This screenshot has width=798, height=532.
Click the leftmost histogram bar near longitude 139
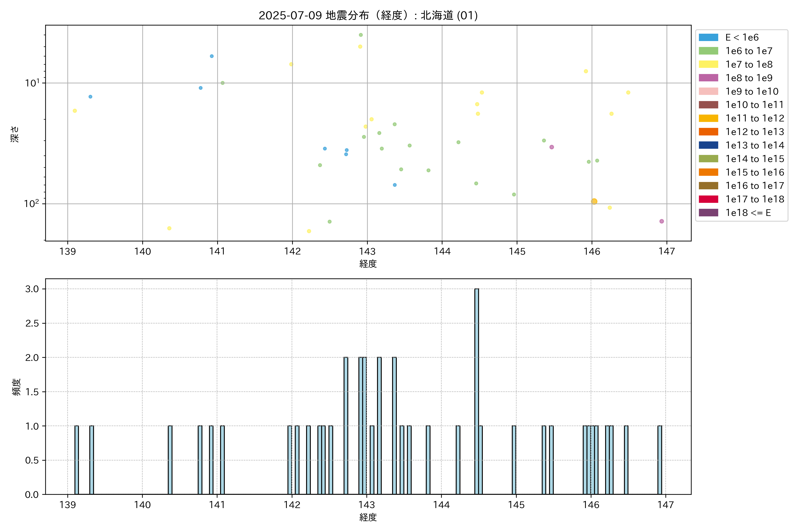click(76, 460)
